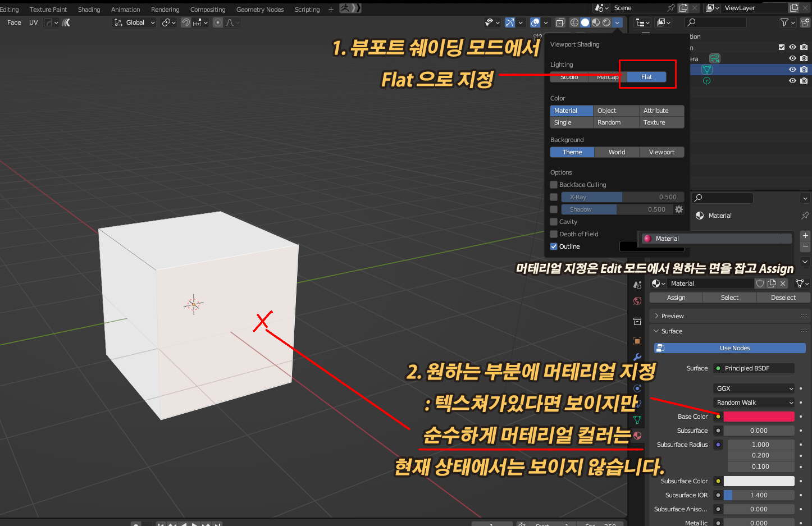Click the Subsurface Color swatch
Screen dimensions: 812x526
[x=759, y=481]
